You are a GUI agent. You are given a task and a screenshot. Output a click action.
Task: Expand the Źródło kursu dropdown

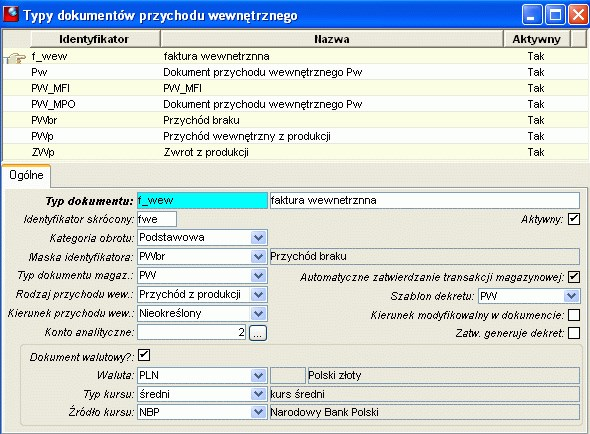click(x=258, y=412)
